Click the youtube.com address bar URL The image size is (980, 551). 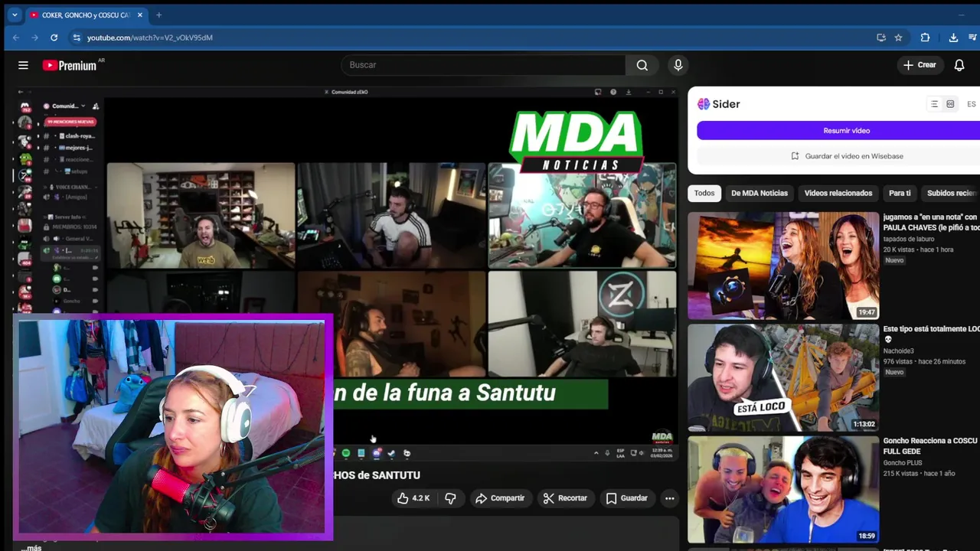tap(150, 37)
